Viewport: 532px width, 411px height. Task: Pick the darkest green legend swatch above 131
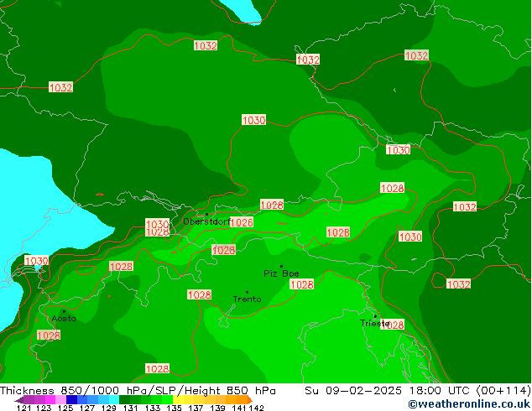click(x=124, y=400)
